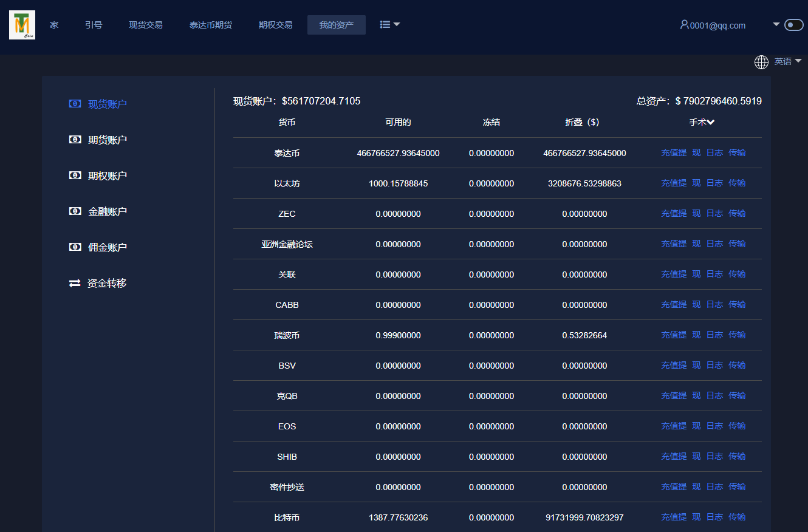The height and width of the screenshot is (532, 808).
Task: Click the transfer arrows icon beside 资金转移
Action: tap(75, 283)
